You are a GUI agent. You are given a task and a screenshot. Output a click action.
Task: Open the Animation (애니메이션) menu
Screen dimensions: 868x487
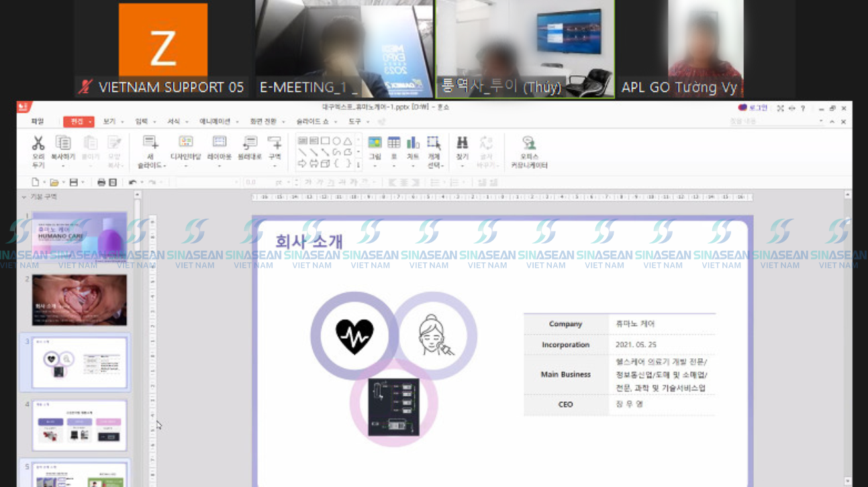215,121
